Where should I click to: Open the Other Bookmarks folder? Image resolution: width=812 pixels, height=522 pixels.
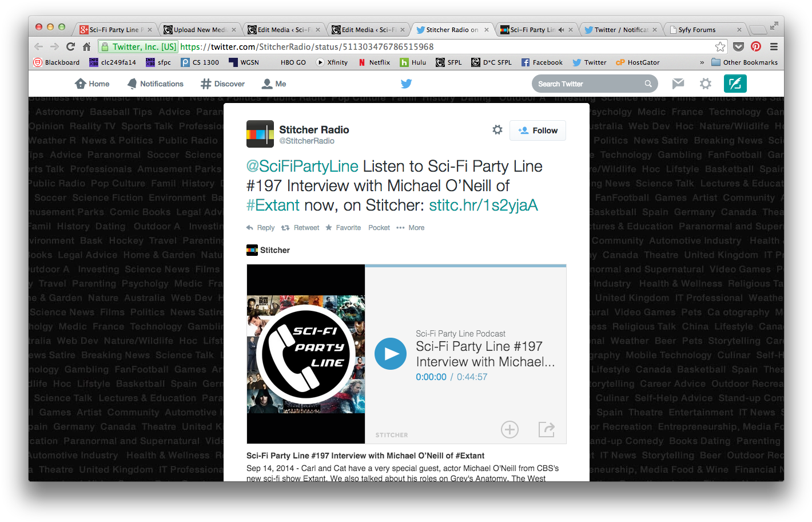745,62
